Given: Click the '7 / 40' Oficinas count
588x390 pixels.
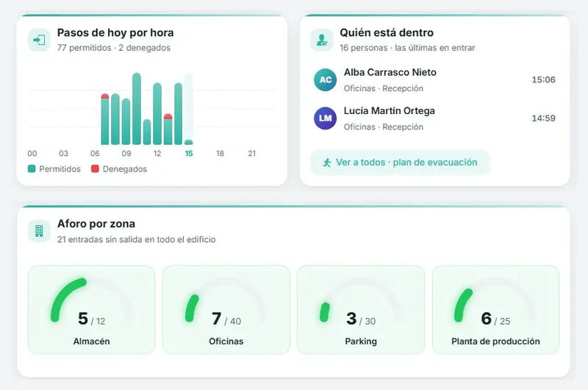Looking at the screenshot, I should coord(226,319).
